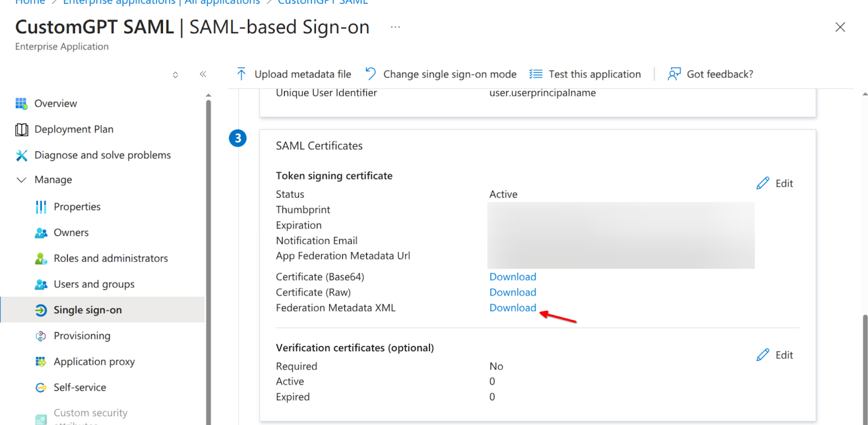
Task: Open Diagnose and solve problems
Action: click(x=103, y=155)
